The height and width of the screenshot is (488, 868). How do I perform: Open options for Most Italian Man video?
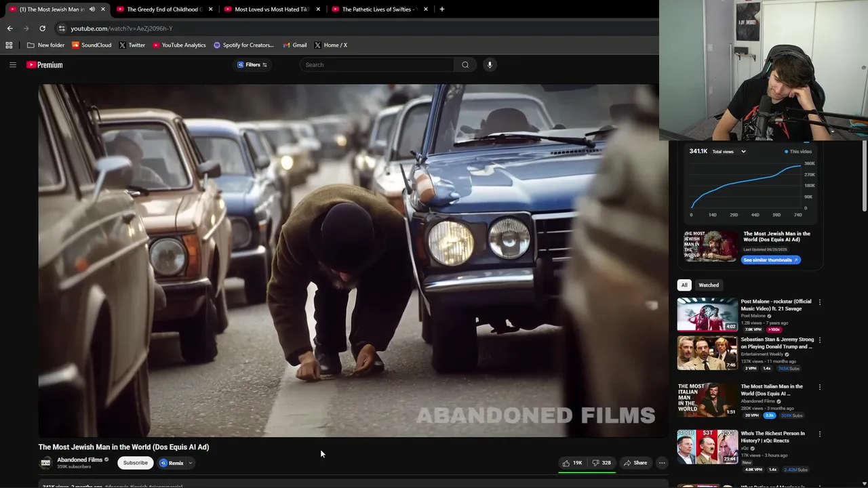coord(820,388)
